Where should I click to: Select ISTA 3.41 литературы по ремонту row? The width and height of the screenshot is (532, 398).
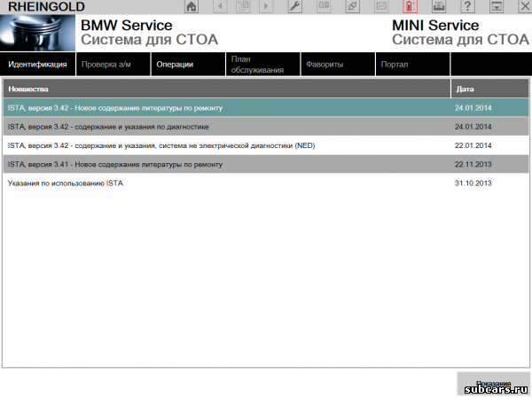[x=266, y=164]
